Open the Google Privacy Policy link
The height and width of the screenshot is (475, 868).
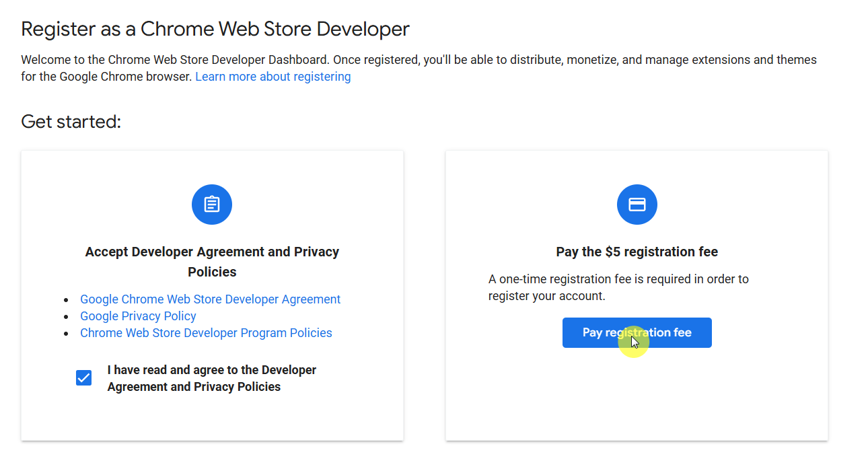click(138, 316)
